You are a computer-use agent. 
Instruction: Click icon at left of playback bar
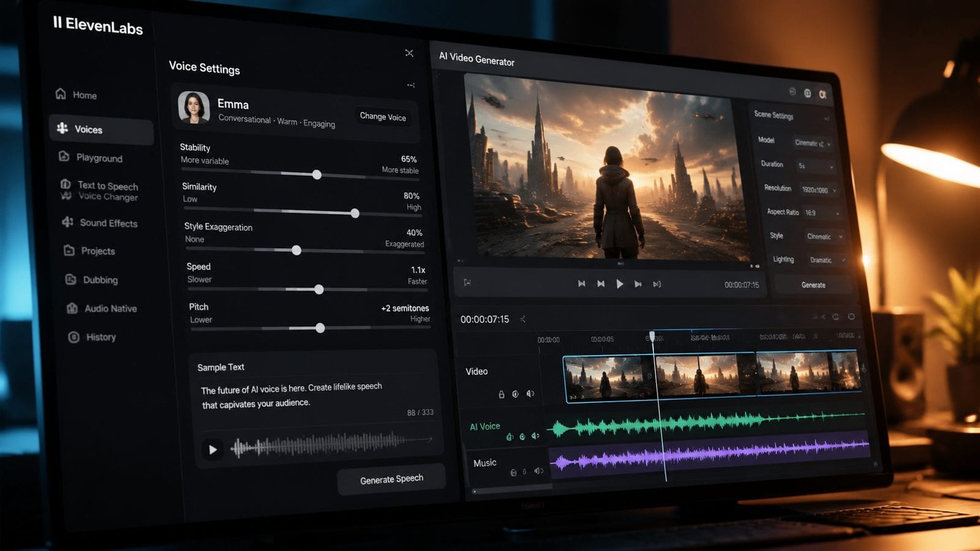[467, 282]
